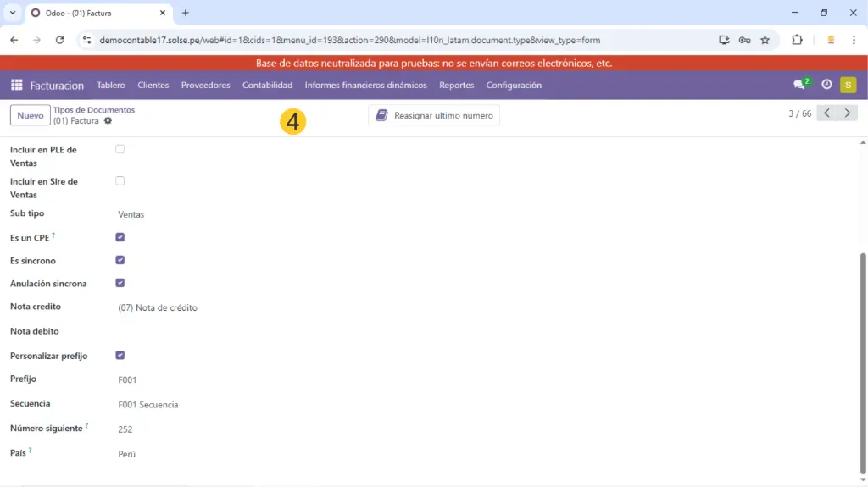
Task: Open the País Perú dropdown field
Action: click(x=254, y=454)
